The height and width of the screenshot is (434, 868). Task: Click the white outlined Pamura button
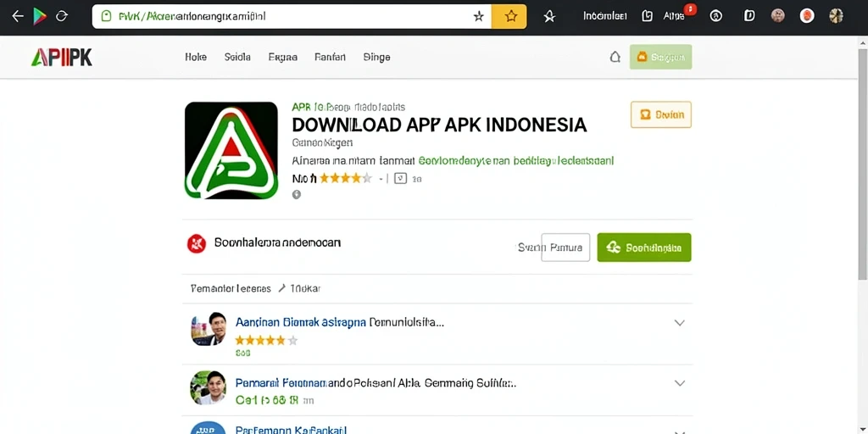click(565, 248)
